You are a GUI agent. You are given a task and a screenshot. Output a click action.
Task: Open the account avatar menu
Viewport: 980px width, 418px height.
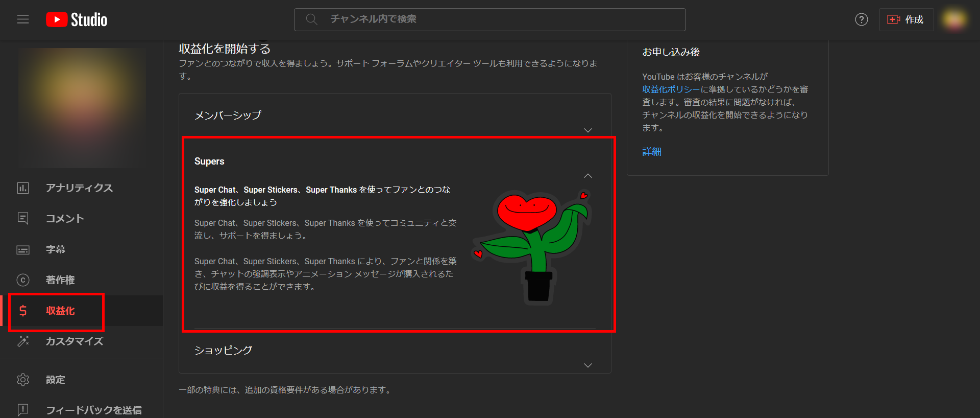(954, 19)
